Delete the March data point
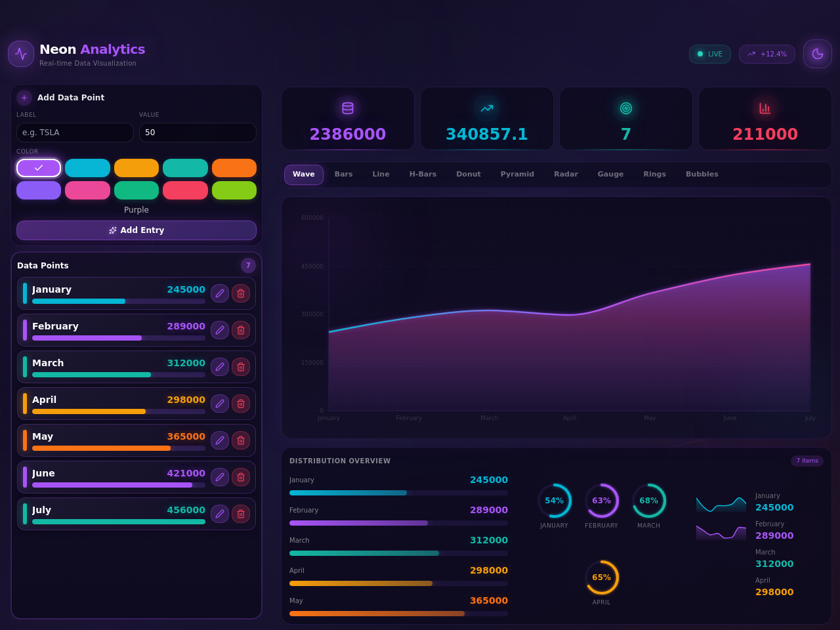This screenshot has width=840, height=630. tap(241, 367)
